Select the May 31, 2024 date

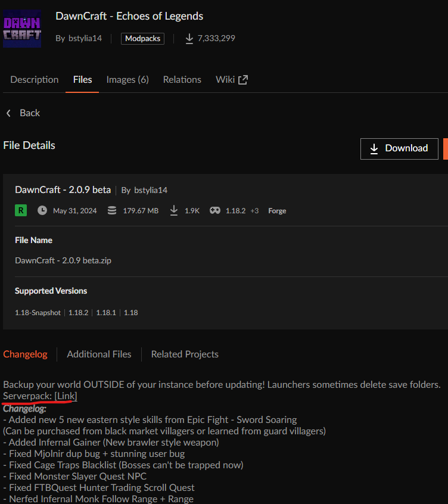(75, 211)
